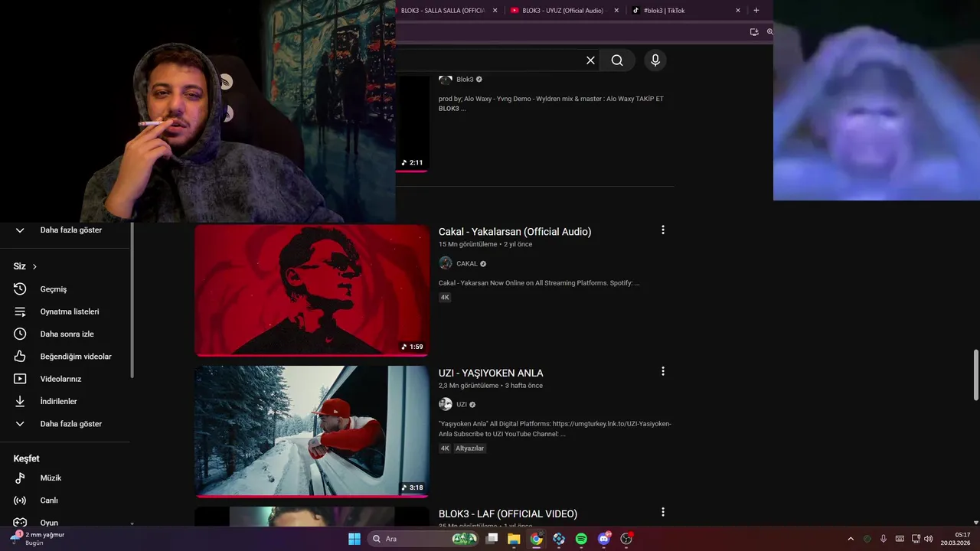Open the clock showing 05:17
The height and width of the screenshot is (551, 980).
pyautogui.click(x=956, y=539)
